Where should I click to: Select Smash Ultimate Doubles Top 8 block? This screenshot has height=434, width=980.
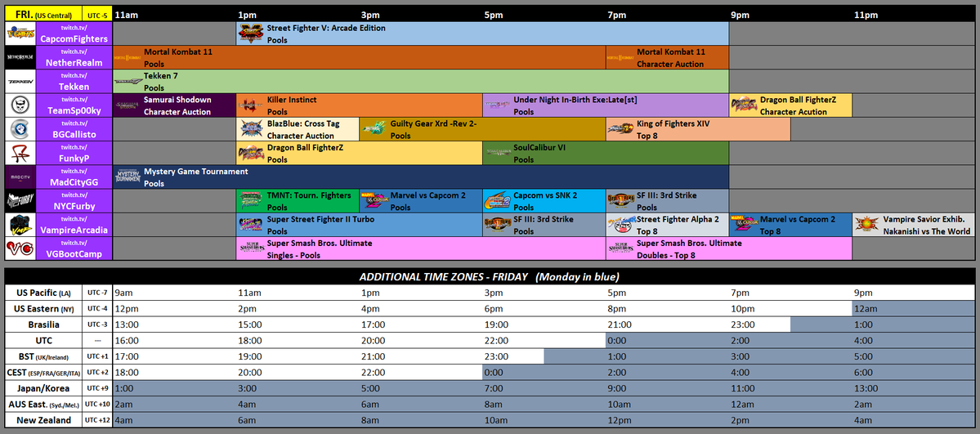[729, 248]
